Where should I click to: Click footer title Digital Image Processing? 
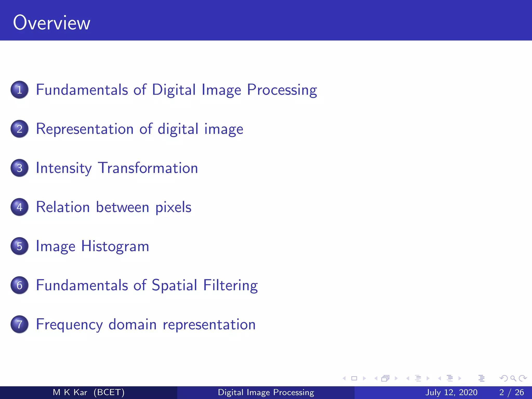(266, 392)
